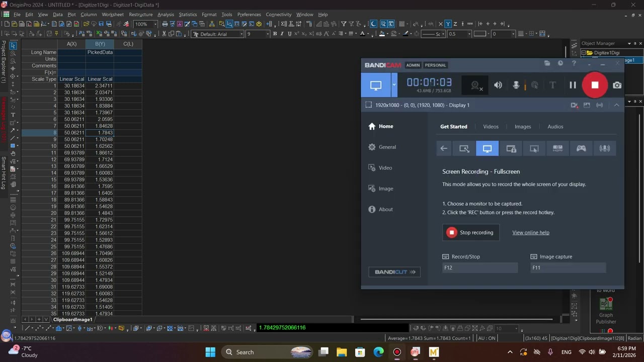Viewport: 644px width, 362px height.
Task: Open File Explorer from taskbar
Action: pyautogui.click(x=342, y=352)
